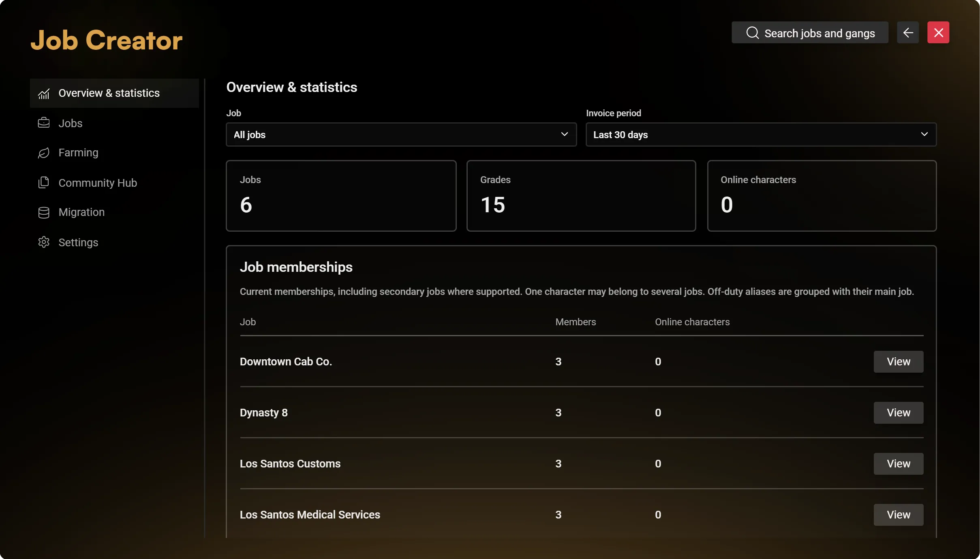Click the Online characters column header

[692, 322]
